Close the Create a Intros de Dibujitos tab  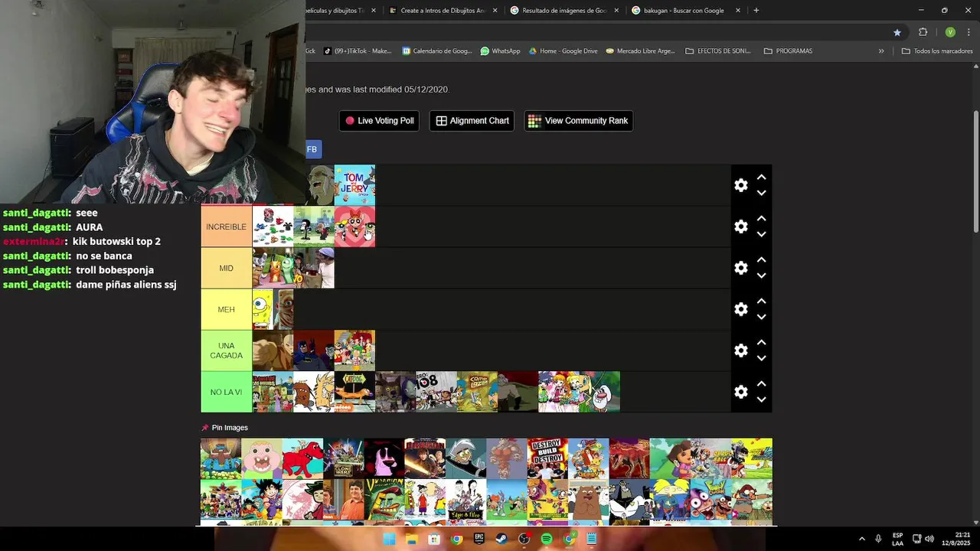click(x=495, y=11)
